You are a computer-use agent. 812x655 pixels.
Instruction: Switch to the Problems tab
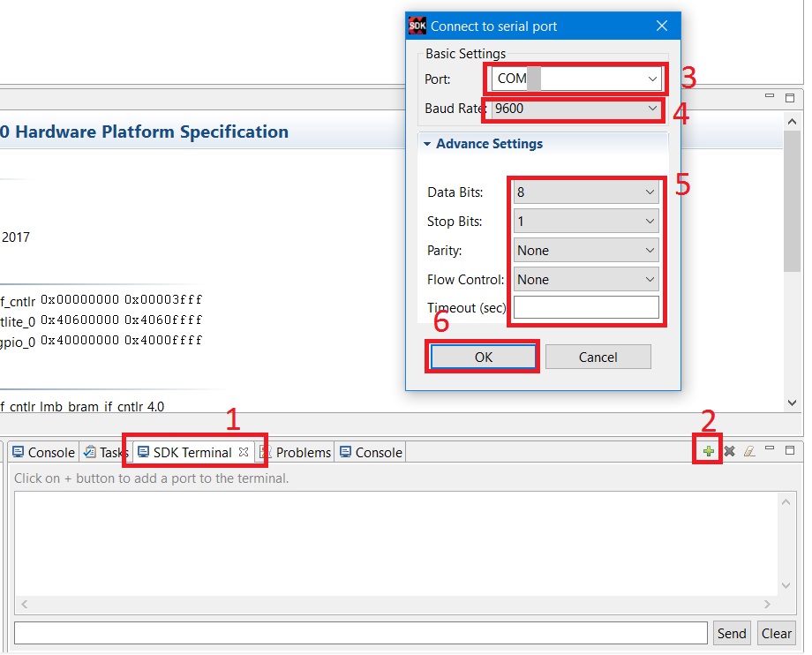302,452
